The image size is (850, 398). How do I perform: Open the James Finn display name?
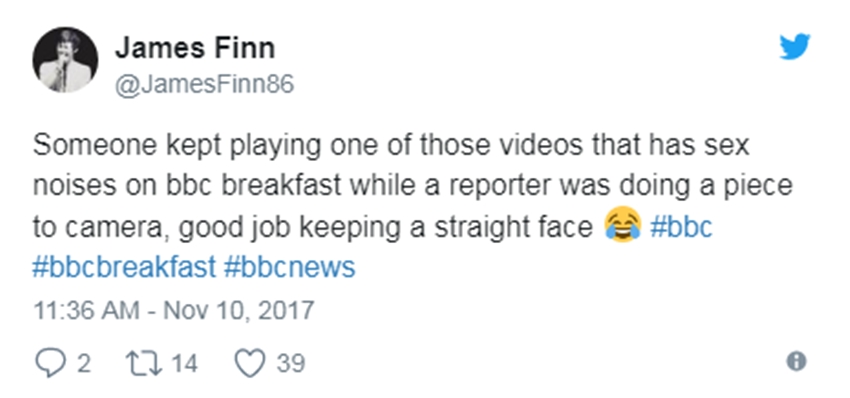[x=195, y=48]
